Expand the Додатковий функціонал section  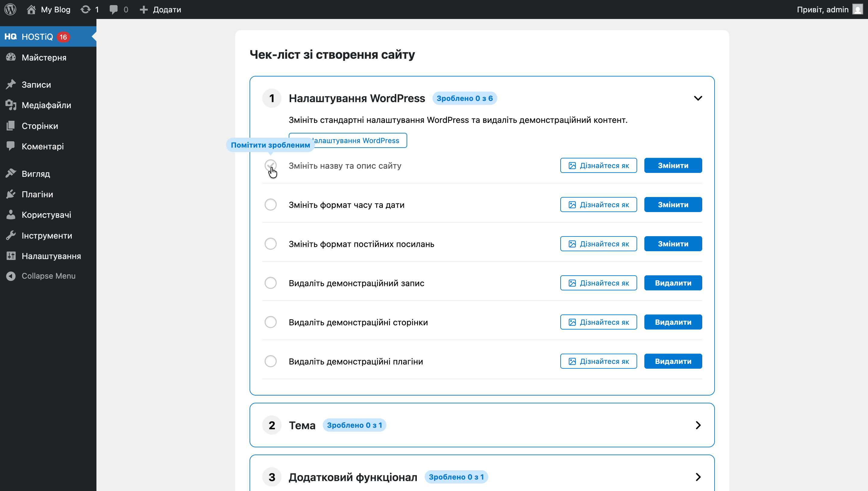(698, 477)
